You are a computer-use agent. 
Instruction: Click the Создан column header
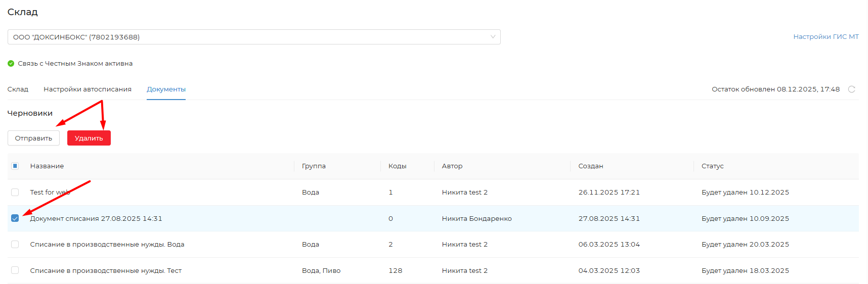590,166
